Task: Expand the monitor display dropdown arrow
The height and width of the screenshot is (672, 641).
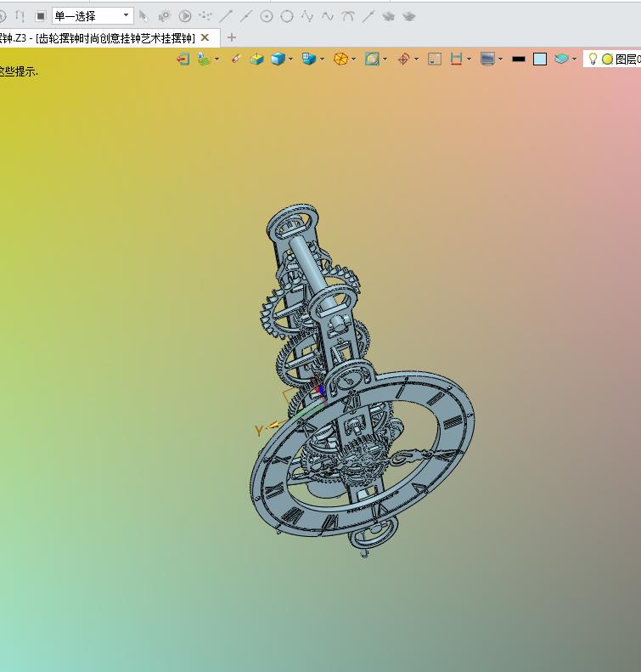Action: tap(501, 59)
